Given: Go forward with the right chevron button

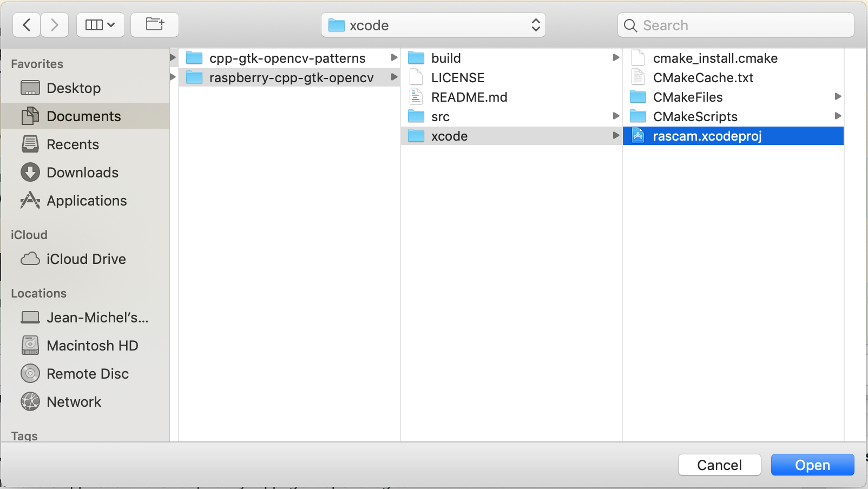Looking at the screenshot, I should [x=55, y=25].
